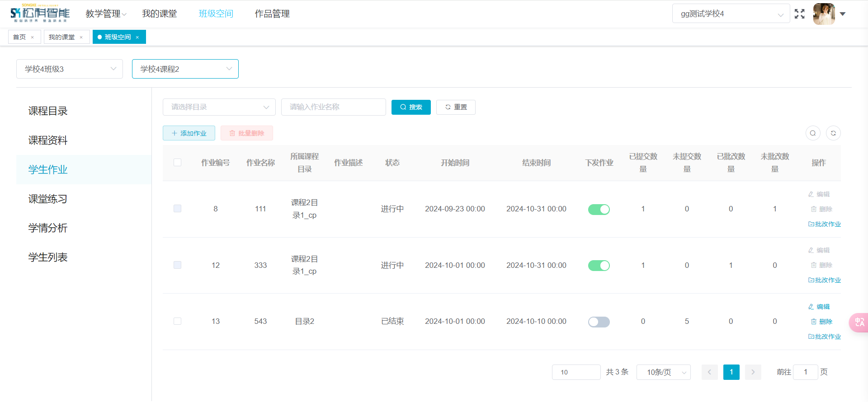This screenshot has height=402, width=868.
Task: Check the select-all checkbox in table header
Action: (177, 163)
